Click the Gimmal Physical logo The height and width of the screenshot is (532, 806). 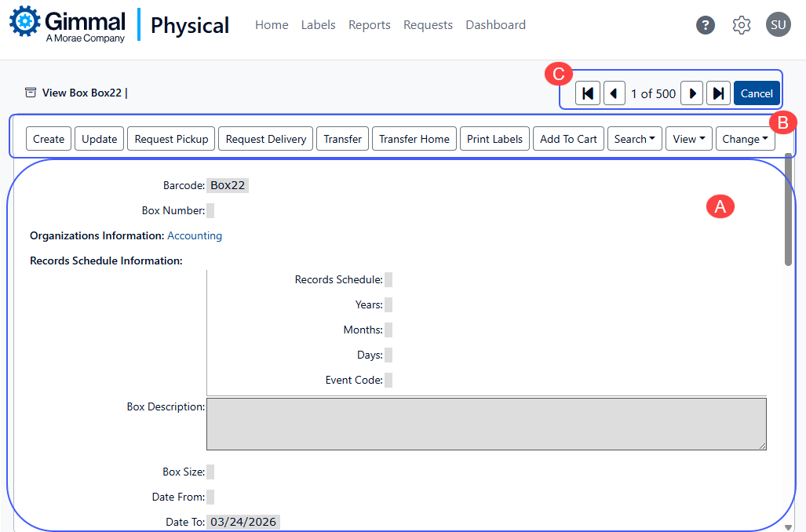119,25
